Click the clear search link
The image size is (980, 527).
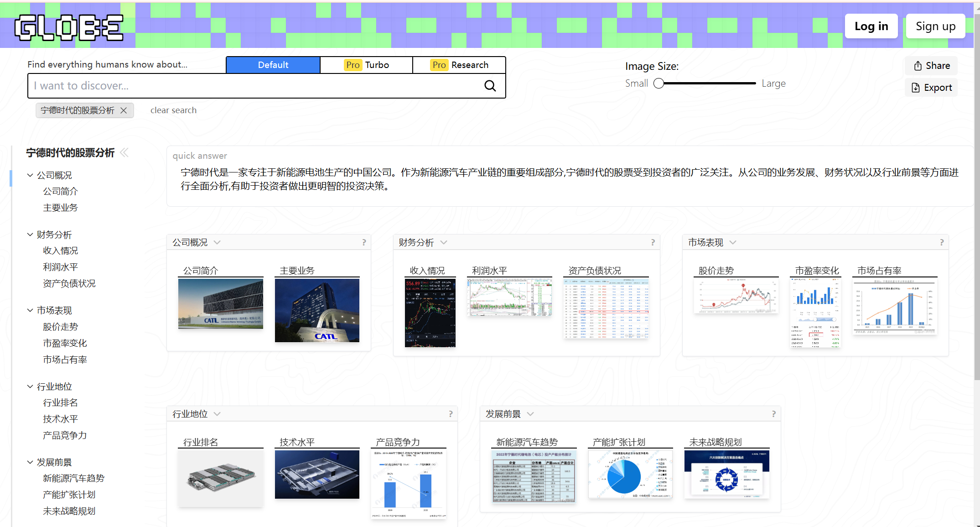(173, 110)
